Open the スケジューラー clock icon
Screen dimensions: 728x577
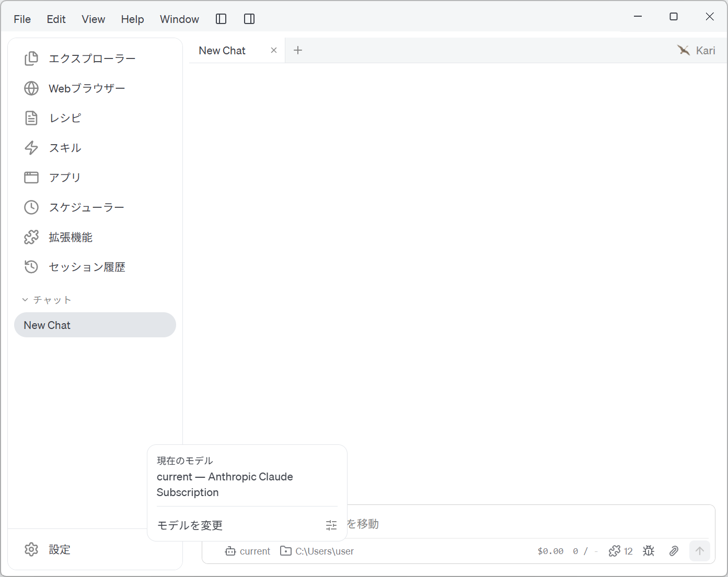click(31, 207)
